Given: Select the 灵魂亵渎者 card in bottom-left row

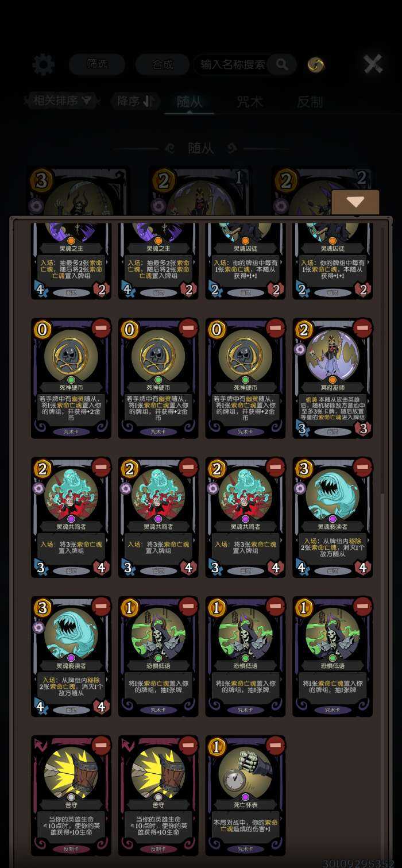Looking at the screenshot, I should (71, 656).
